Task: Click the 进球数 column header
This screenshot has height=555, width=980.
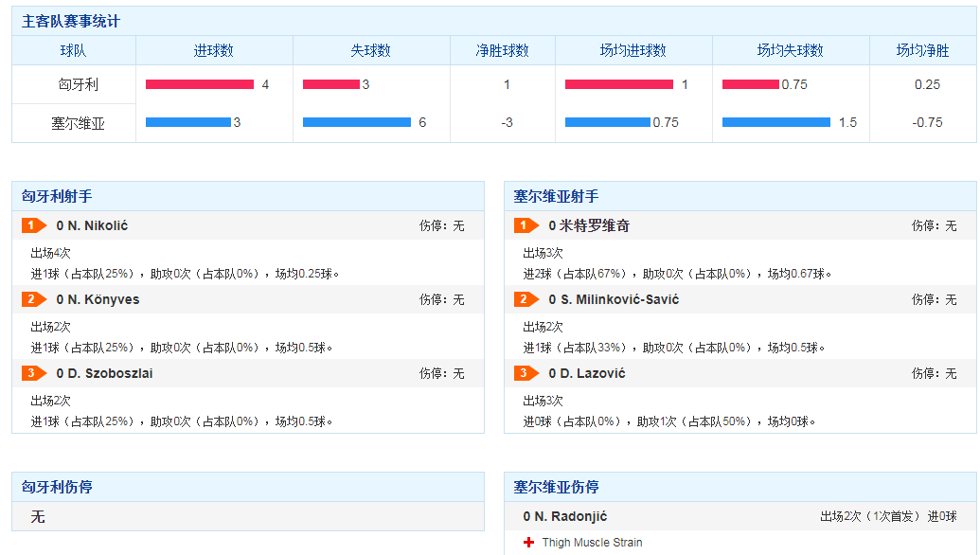Action: click(x=214, y=51)
